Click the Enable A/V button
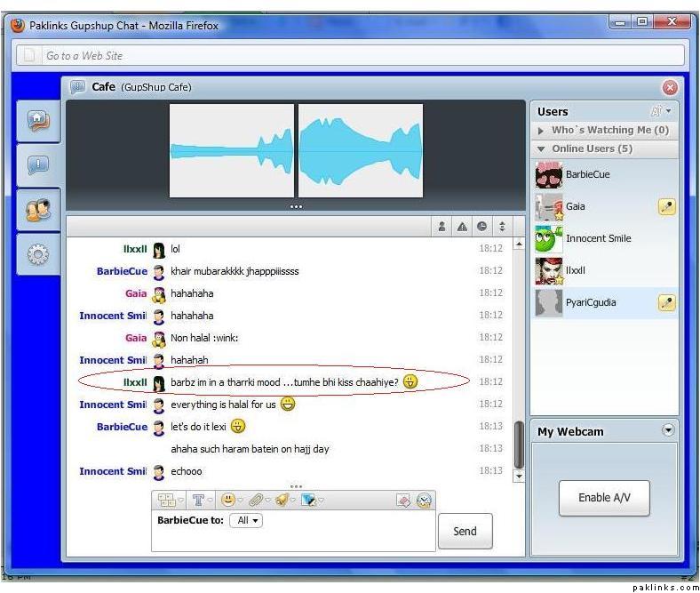Image resolution: width=700 pixels, height=593 pixels. (x=604, y=498)
